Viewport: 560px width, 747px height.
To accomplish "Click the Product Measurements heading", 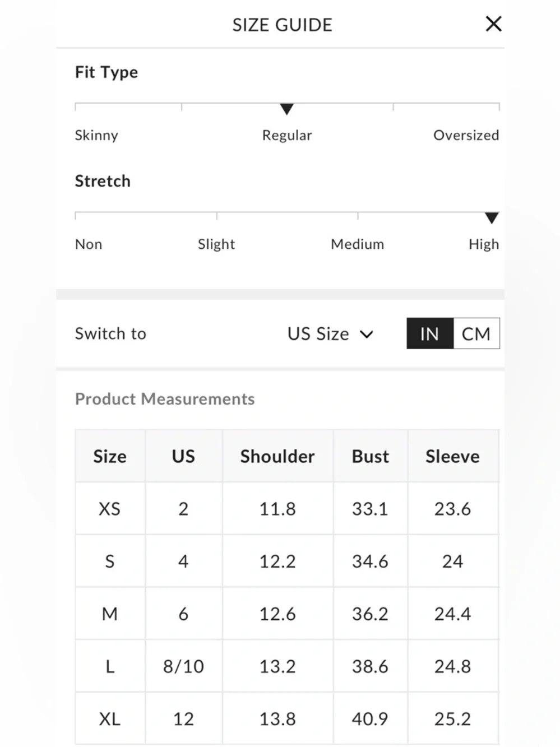I will pyautogui.click(x=165, y=399).
